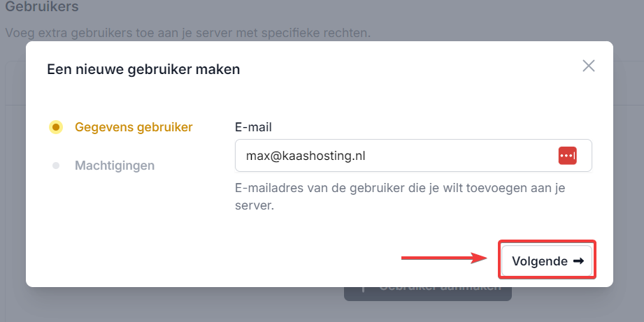Click the dialog title Een nieuwe gebruiker maken
Image resolution: width=644 pixels, height=322 pixels.
[143, 69]
